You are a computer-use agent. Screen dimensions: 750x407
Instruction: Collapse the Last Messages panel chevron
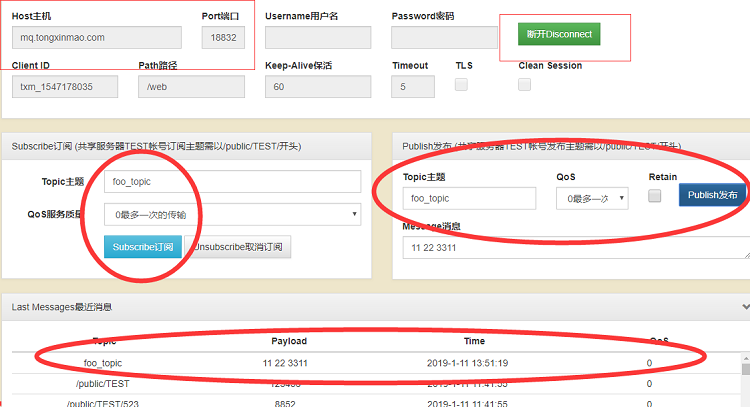pyautogui.click(x=746, y=307)
